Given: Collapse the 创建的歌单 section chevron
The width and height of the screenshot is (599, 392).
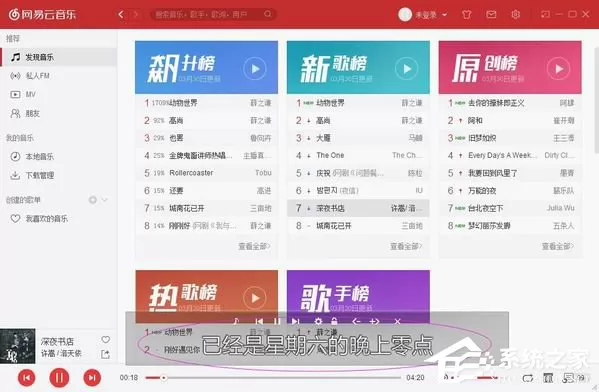Looking at the screenshot, I should pyautogui.click(x=104, y=200).
